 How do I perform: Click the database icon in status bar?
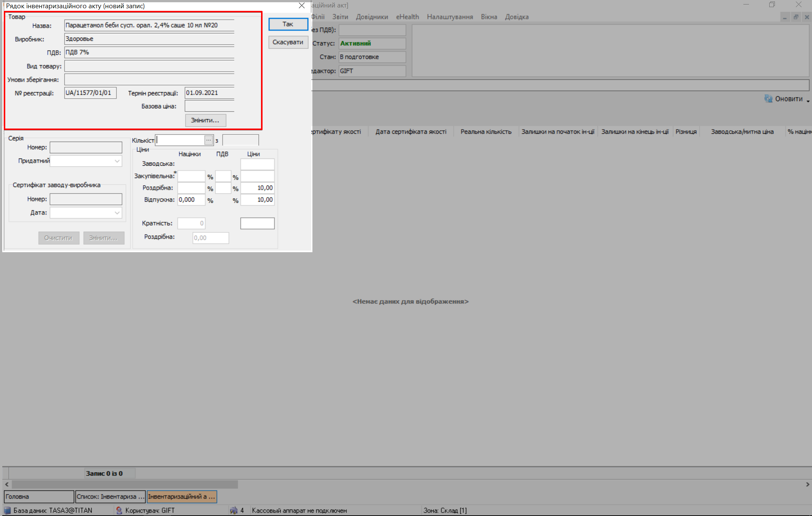(x=7, y=510)
